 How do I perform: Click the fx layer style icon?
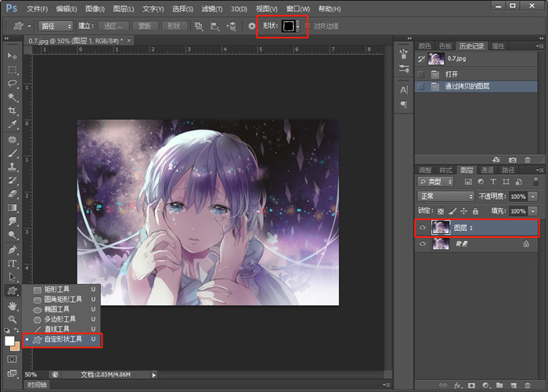coord(459,385)
